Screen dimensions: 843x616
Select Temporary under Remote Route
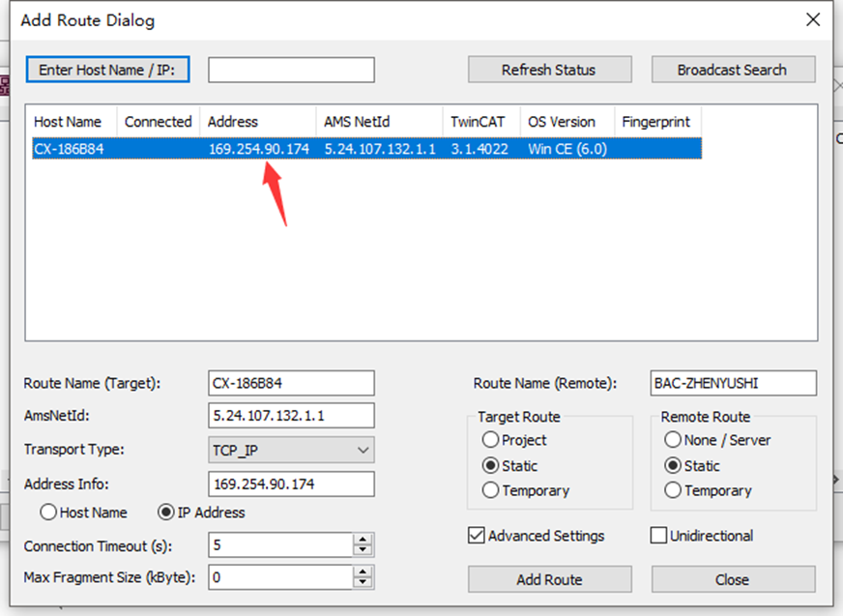pyautogui.click(x=708, y=490)
